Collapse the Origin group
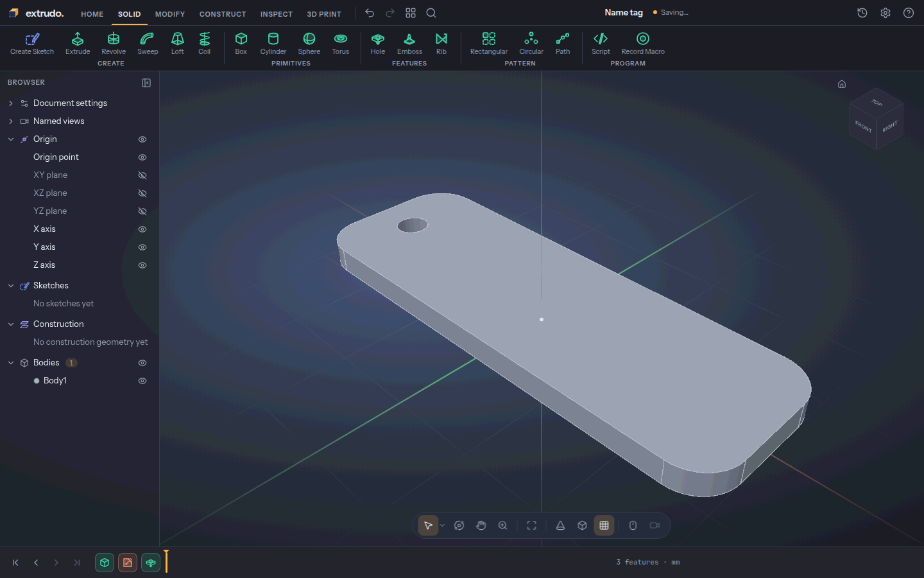Screen dimensions: 924x578 coord(11,139)
